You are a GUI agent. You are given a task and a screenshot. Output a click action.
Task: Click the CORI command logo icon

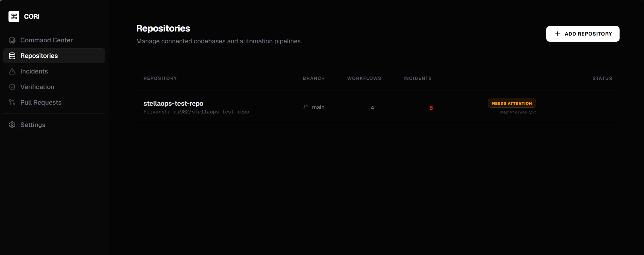pyautogui.click(x=14, y=16)
